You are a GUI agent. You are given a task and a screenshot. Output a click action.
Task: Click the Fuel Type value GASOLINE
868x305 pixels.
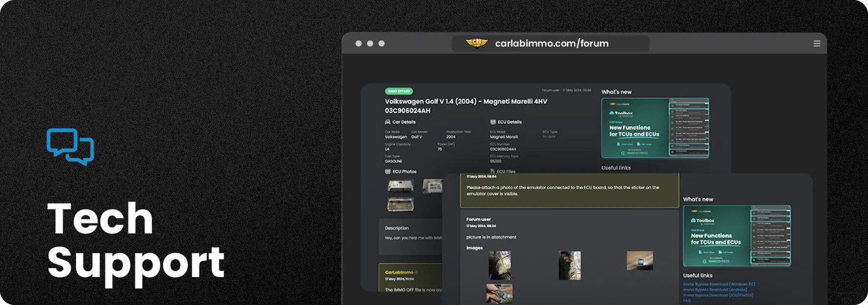(393, 161)
